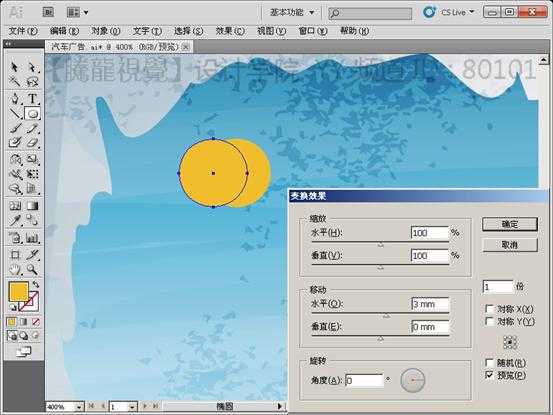Select the Lasso tool
The image size is (553, 415).
tap(32, 82)
